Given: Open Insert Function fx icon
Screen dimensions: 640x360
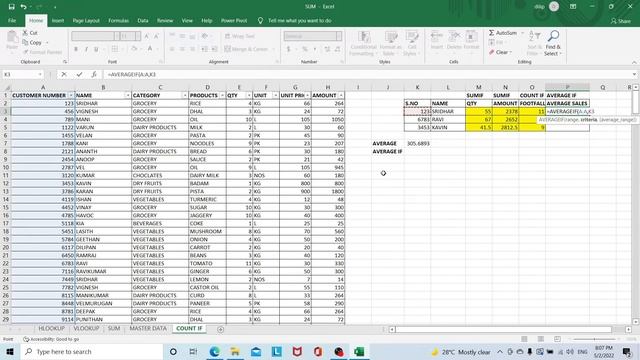Looking at the screenshot, I should pos(94,74).
